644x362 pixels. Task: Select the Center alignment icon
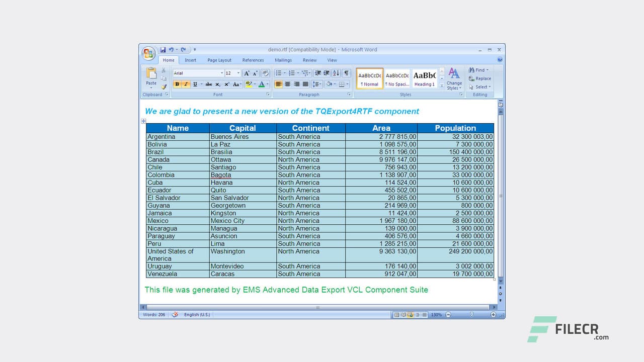click(288, 84)
